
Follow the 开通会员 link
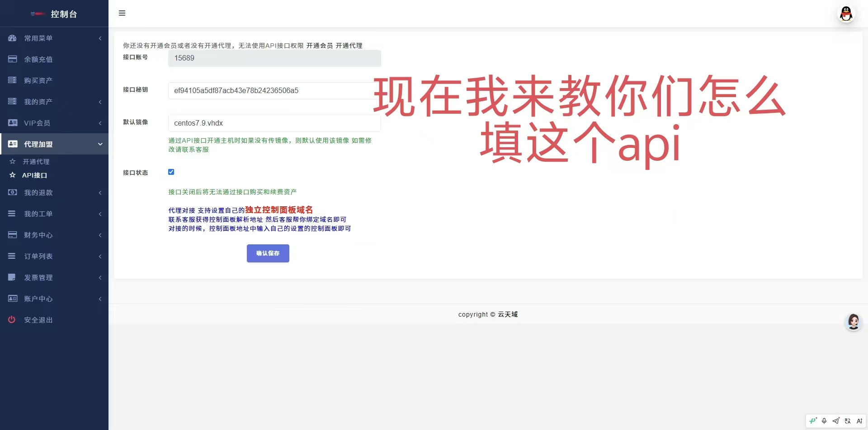(x=320, y=46)
